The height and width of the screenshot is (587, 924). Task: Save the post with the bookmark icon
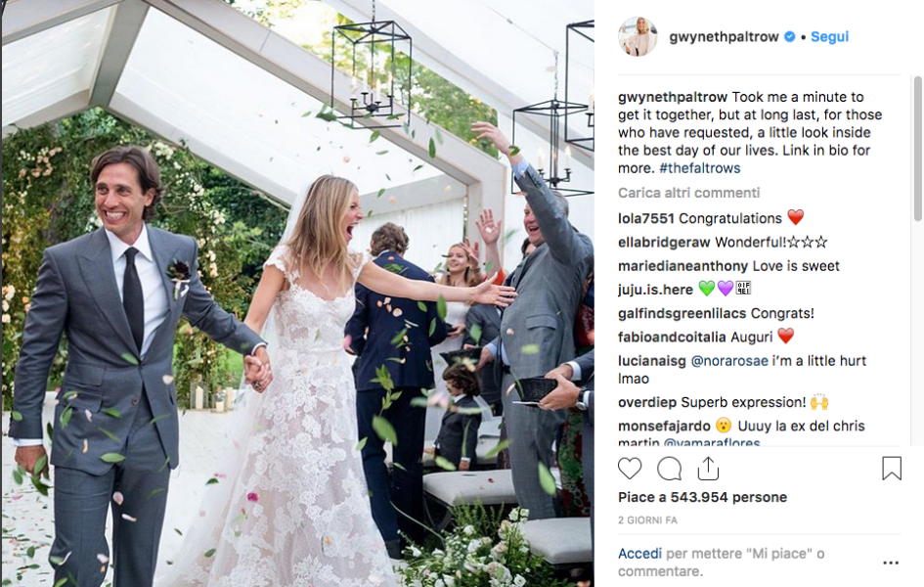pyautogui.click(x=892, y=469)
